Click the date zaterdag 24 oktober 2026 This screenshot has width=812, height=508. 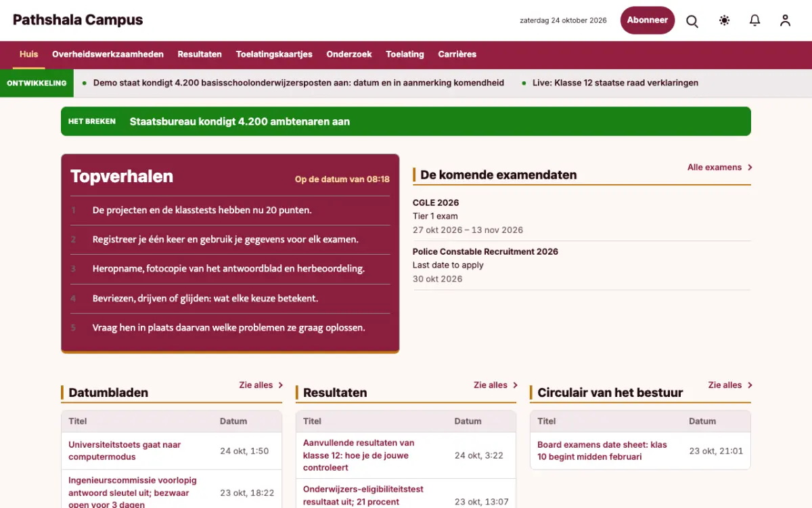[563, 20]
